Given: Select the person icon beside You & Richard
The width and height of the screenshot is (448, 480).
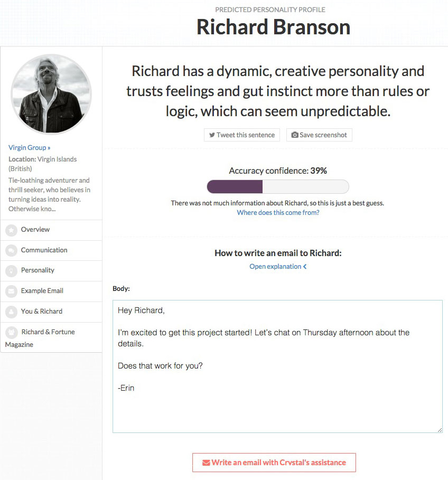Looking at the screenshot, I should 12,312.
